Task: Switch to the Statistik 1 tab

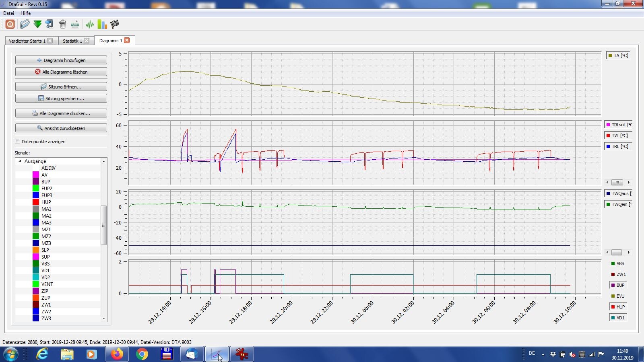Action: [72, 41]
